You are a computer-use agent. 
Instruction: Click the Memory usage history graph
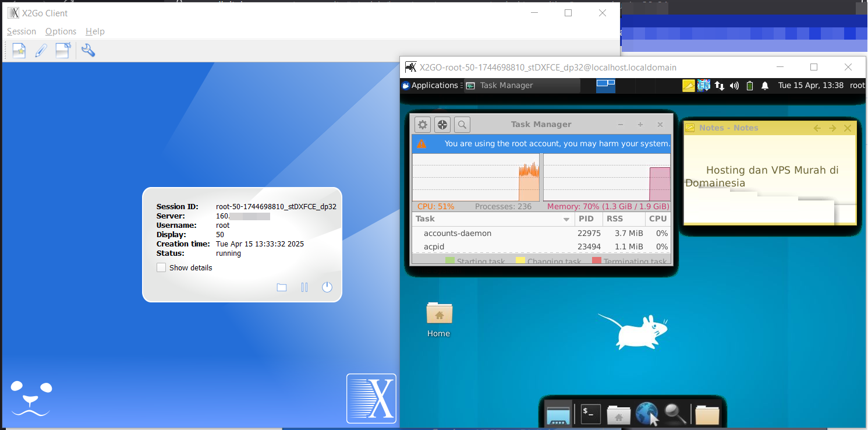pyautogui.click(x=607, y=178)
